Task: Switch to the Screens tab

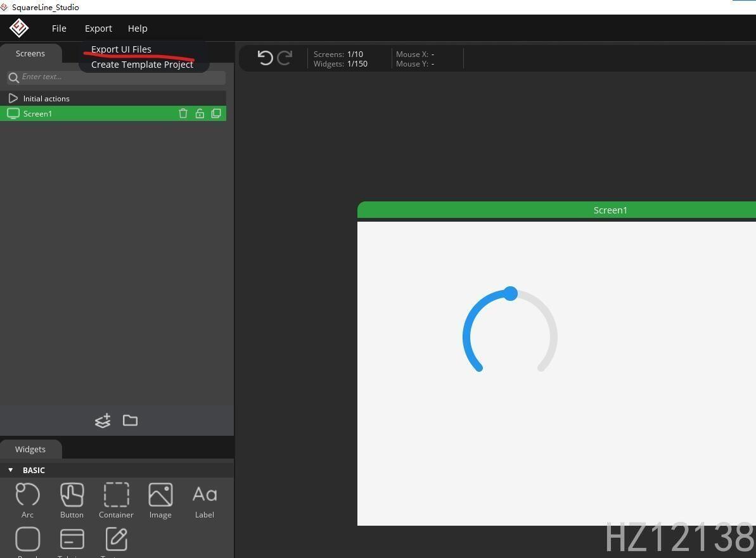Action: tap(30, 53)
